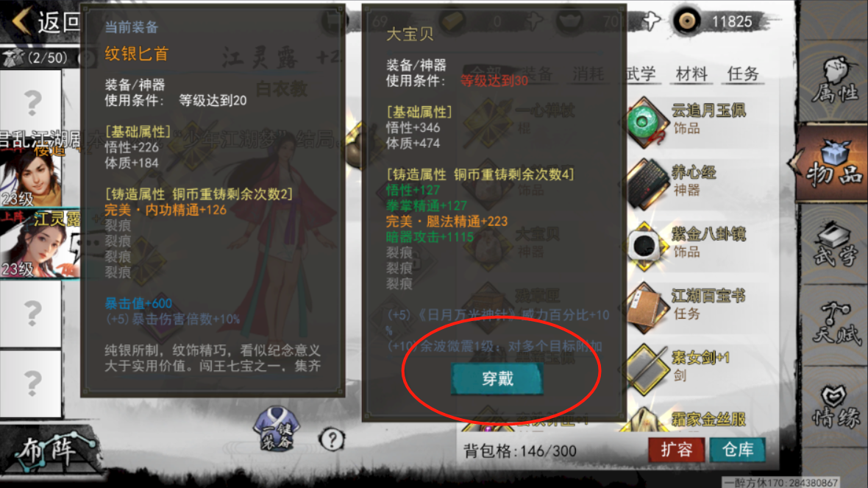Open the 仓库 warehouse button
Image resolution: width=868 pixels, height=488 pixels.
coord(737,450)
